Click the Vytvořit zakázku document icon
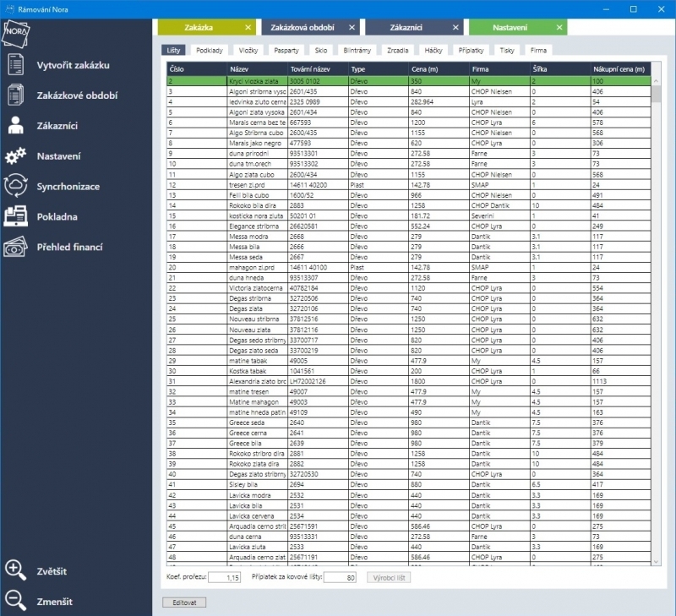 15,65
